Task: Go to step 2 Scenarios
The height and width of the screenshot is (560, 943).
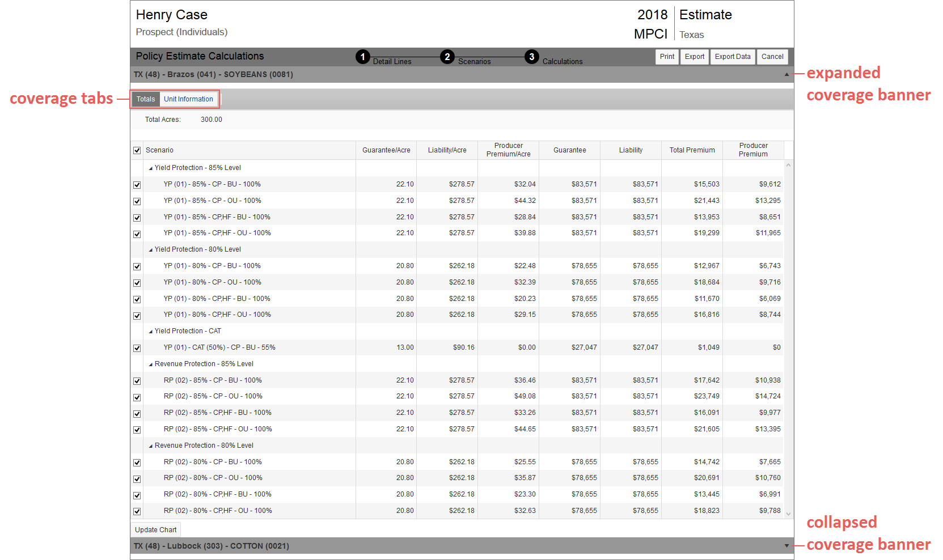Action: [447, 57]
